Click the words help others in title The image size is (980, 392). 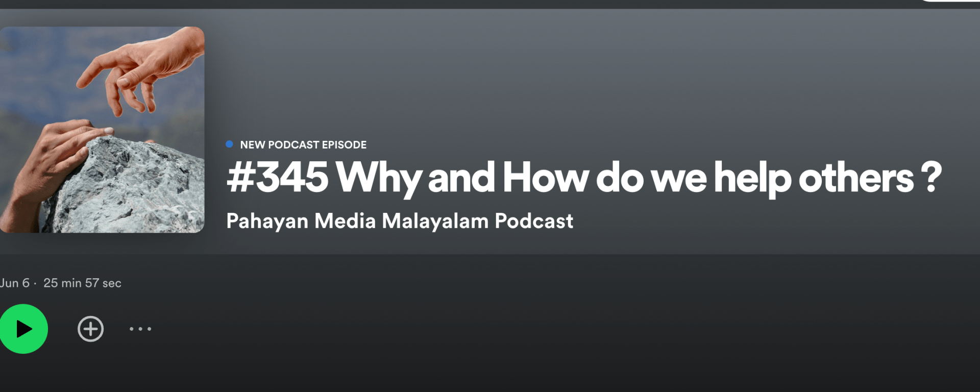point(814,178)
